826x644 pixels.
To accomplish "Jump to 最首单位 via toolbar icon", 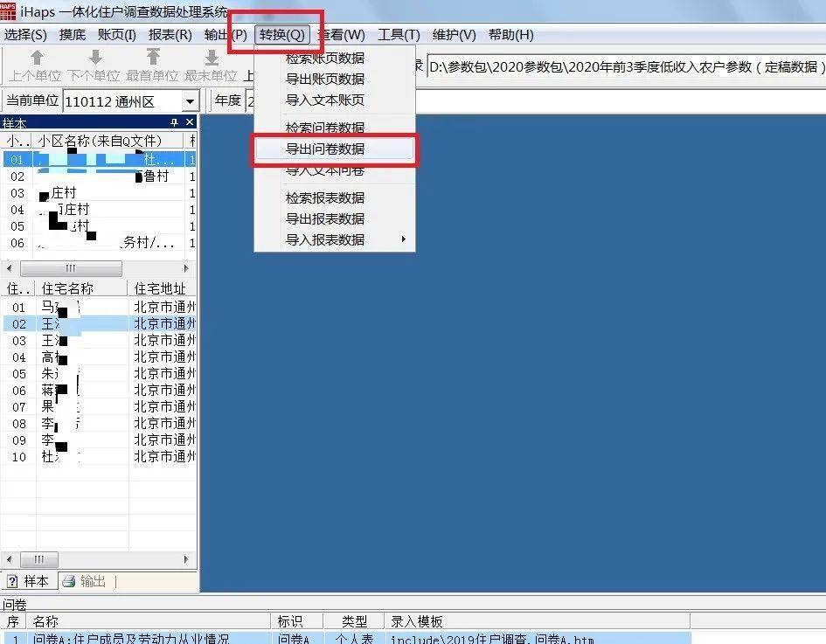I will coord(153,57).
